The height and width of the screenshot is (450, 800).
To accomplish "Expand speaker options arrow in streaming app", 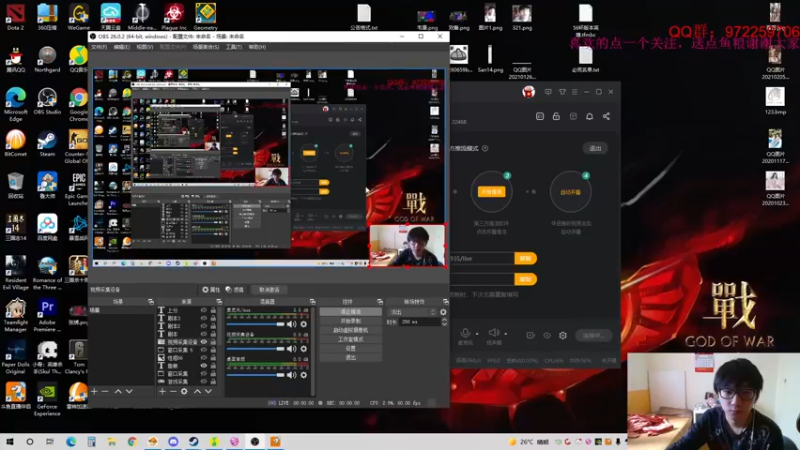I will pyautogui.click(x=506, y=334).
